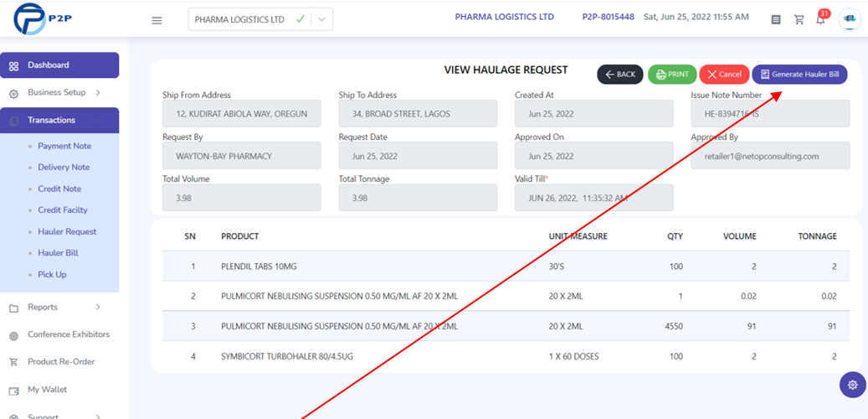
Task: Click the Issue Note Number field
Action: point(770,114)
